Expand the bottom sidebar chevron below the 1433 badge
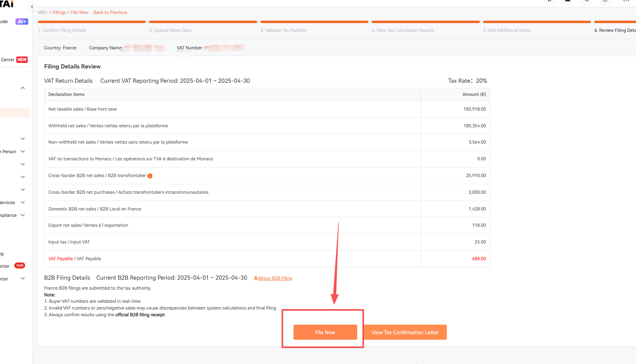Viewport: 636px width, 364px height. pyautogui.click(x=23, y=279)
